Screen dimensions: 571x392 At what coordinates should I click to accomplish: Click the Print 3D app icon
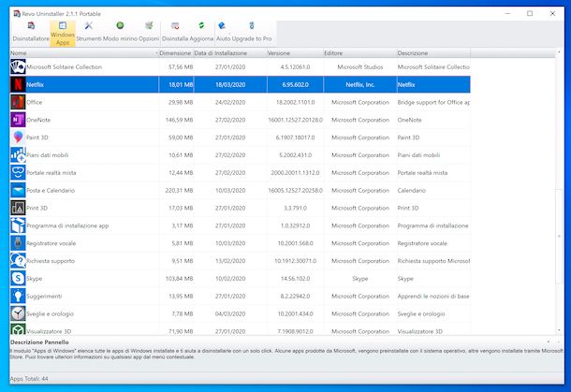point(18,208)
